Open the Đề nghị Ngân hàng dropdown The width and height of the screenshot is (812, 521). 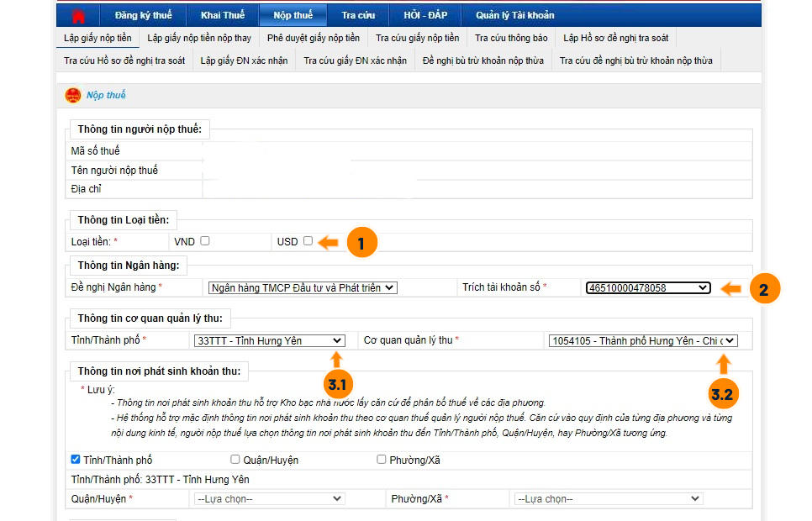point(303,288)
